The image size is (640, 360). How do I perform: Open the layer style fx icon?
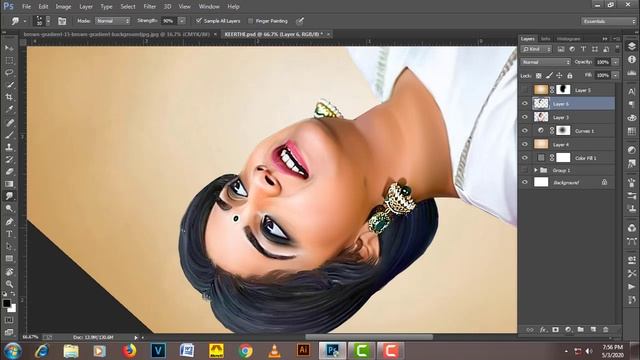543,329
